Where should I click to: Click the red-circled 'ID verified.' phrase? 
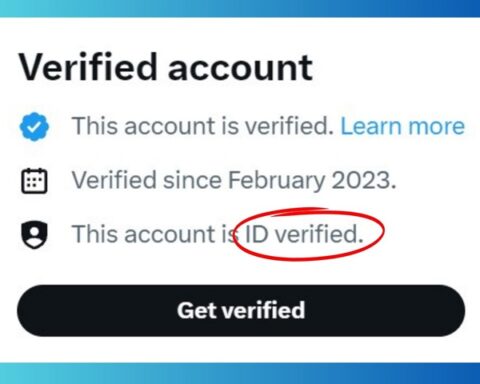[x=304, y=234]
